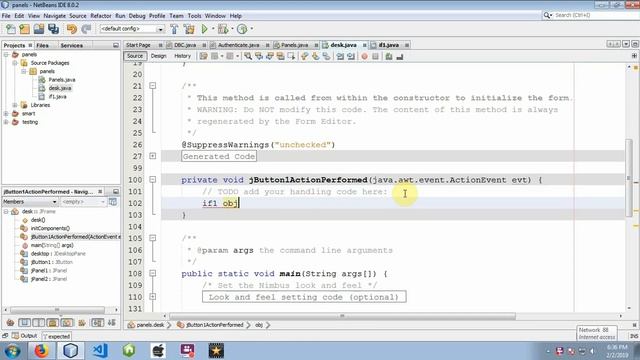
Task: Toggle Show Inherited Members filter in Navigator
Action: pyautogui.click(x=10, y=323)
